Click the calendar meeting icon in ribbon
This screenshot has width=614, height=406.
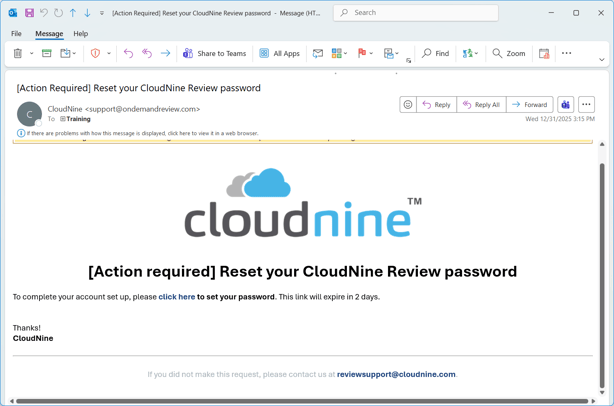[x=544, y=53]
